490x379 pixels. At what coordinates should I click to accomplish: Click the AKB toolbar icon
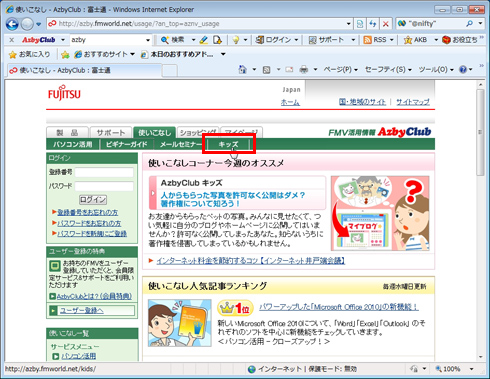415,40
